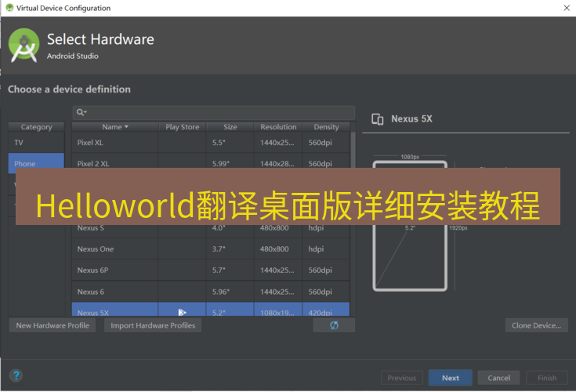Viewport: 576px width, 392px height.
Task: Click the search magnifier icon
Action: [x=81, y=112]
